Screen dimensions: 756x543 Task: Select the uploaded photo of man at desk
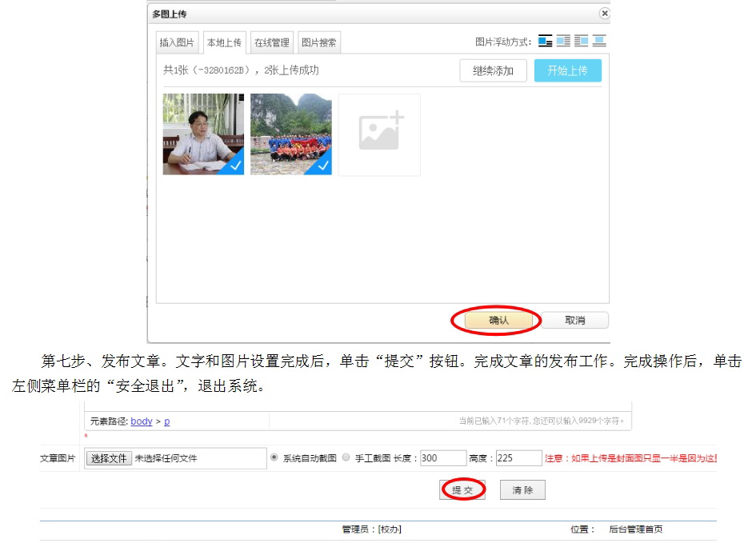203,134
